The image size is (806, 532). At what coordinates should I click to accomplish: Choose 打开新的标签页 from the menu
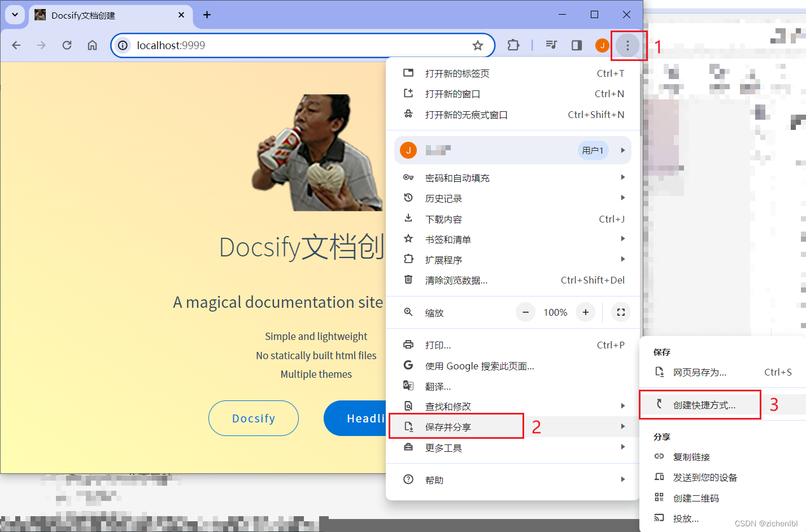pyautogui.click(x=513, y=73)
